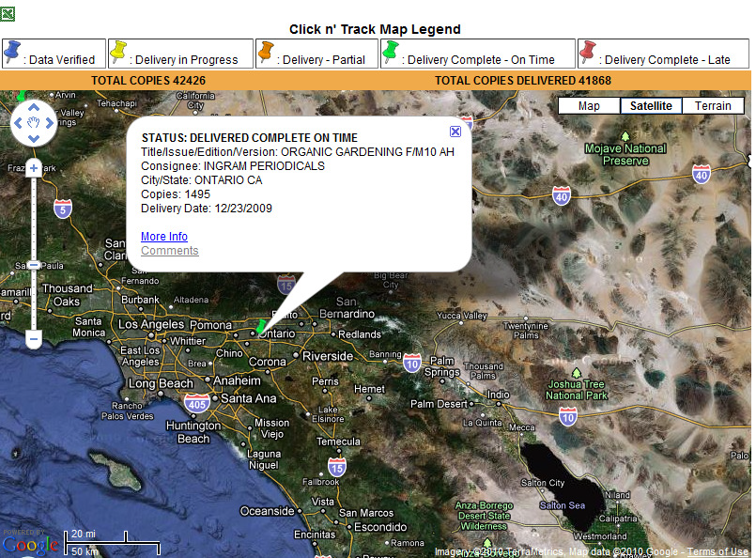Click the Google logo

coord(30,545)
